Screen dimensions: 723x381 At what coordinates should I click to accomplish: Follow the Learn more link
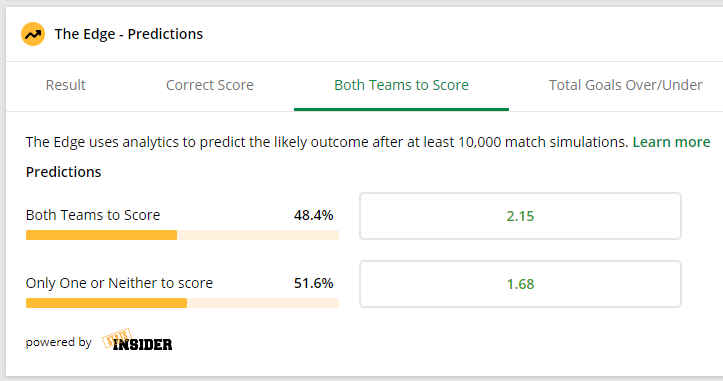[x=671, y=142]
